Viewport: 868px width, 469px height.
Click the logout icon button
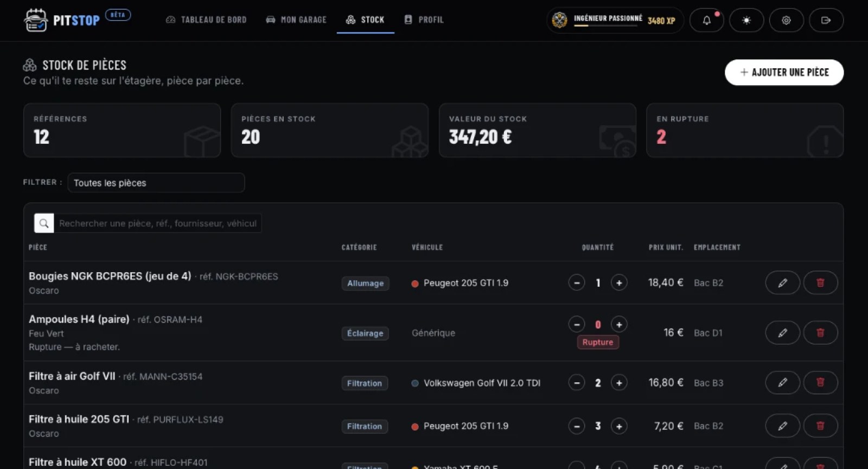pos(826,20)
